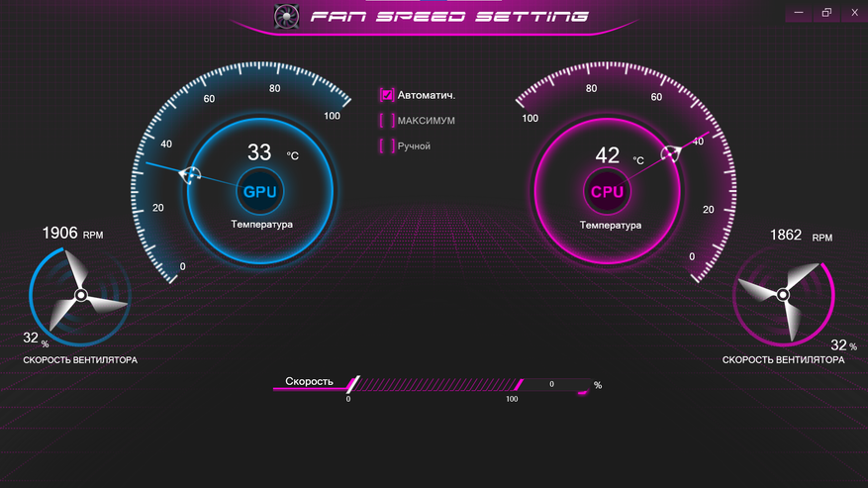Enable the Автоматич. checkbox
The width and height of the screenshot is (868, 488).
387,95
